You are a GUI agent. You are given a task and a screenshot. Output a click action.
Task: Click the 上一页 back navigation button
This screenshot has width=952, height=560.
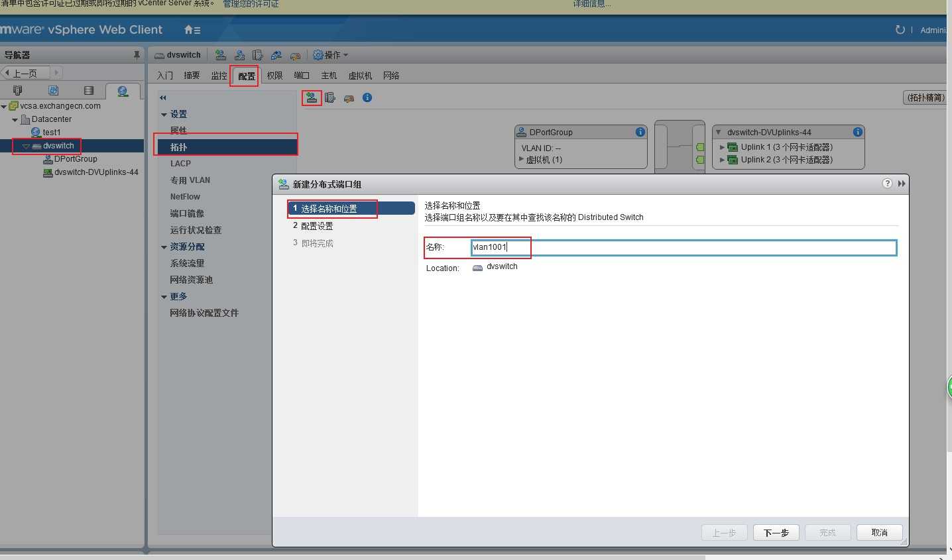(x=25, y=73)
